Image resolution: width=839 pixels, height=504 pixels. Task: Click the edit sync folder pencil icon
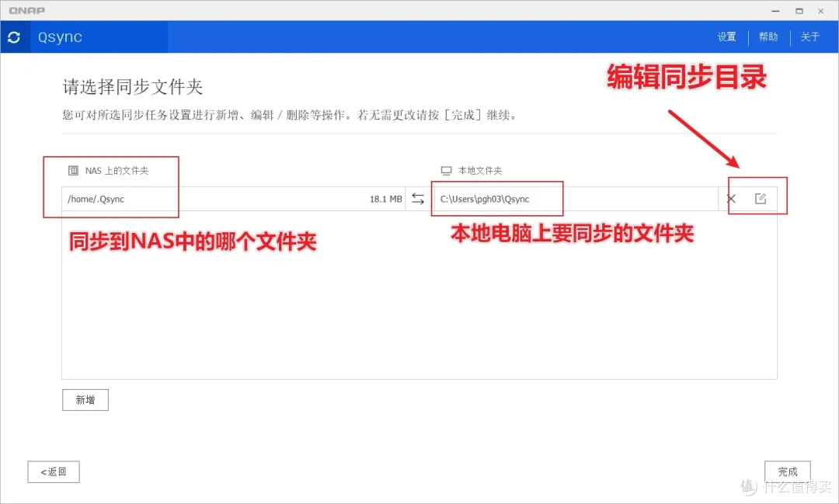(761, 199)
